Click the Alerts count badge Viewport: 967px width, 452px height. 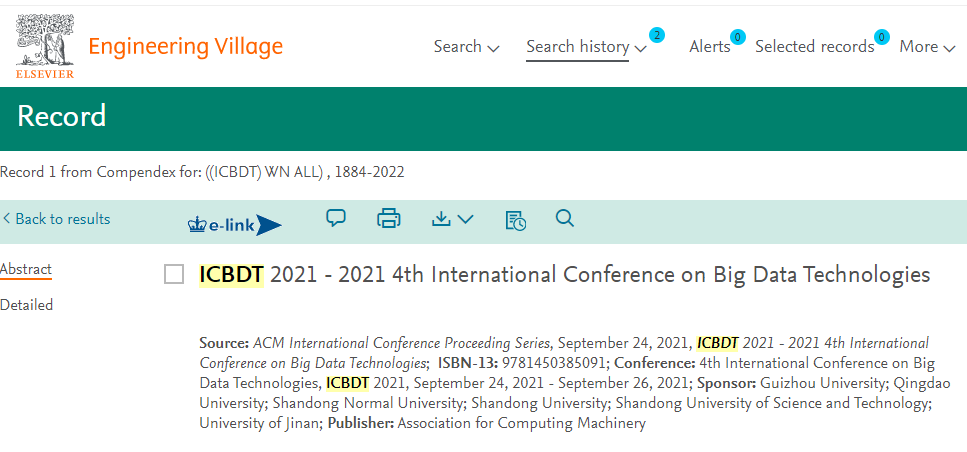(738, 37)
